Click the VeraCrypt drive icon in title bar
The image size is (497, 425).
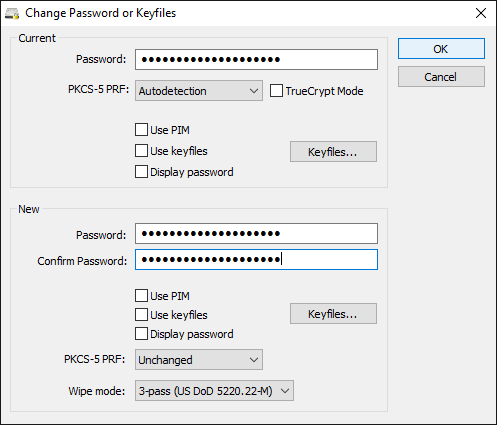point(12,14)
